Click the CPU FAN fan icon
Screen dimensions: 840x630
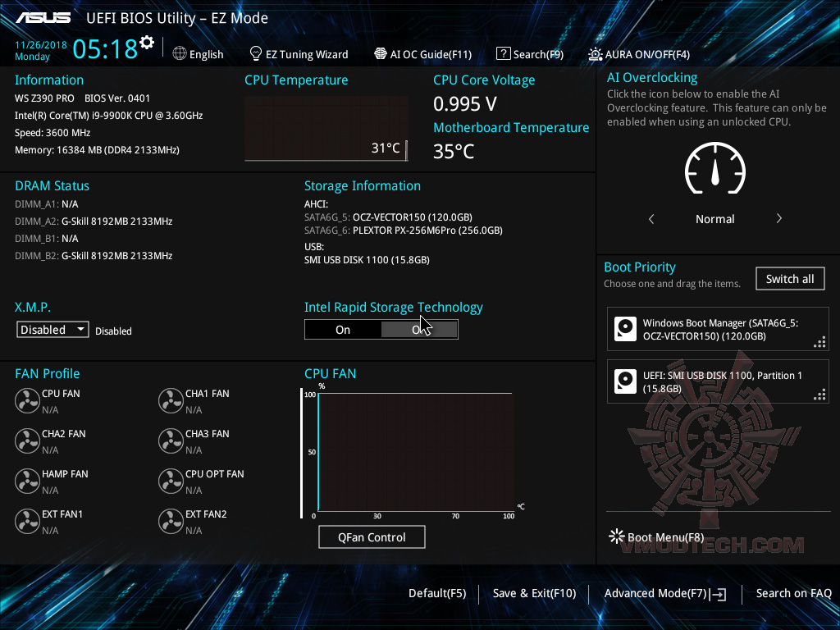click(27, 400)
